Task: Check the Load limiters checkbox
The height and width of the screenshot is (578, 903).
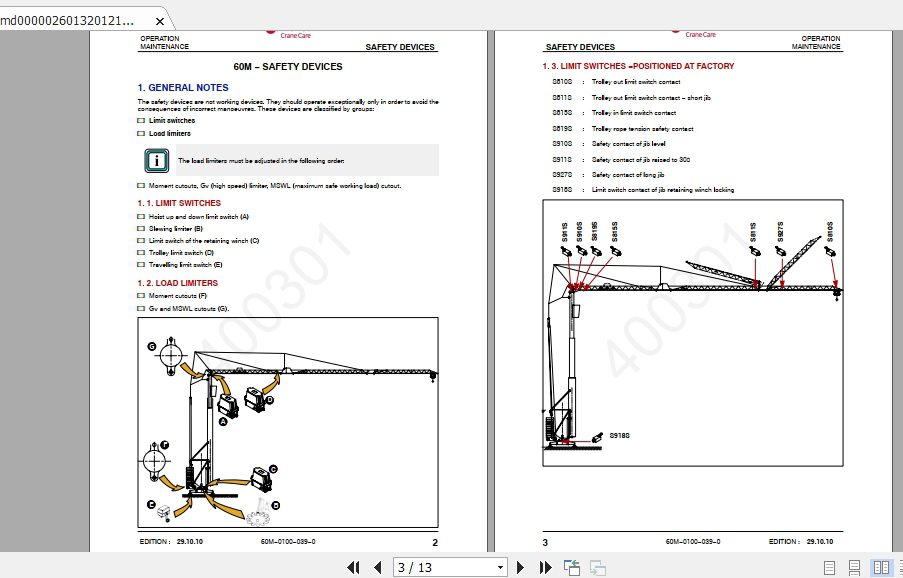Action: (x=139, y=133)
